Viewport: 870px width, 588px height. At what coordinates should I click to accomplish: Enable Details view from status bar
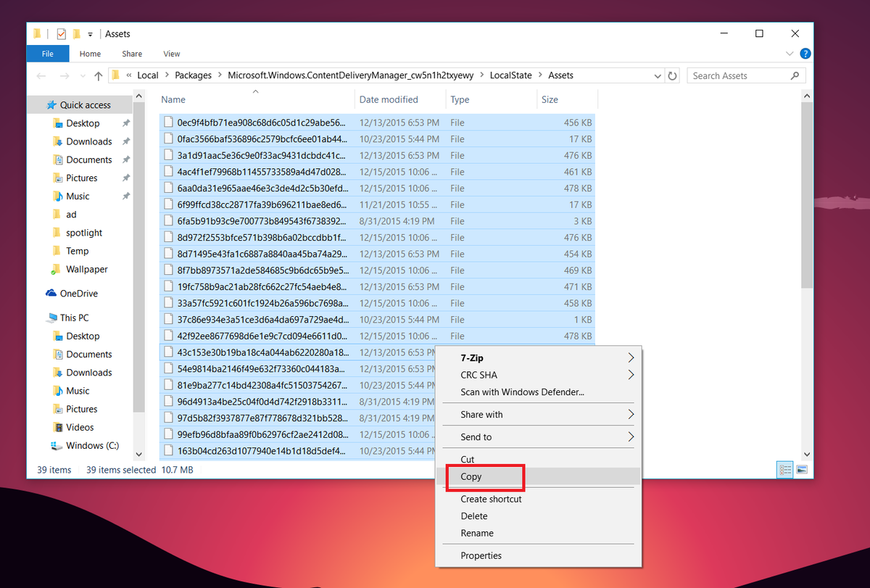(784, 470)
